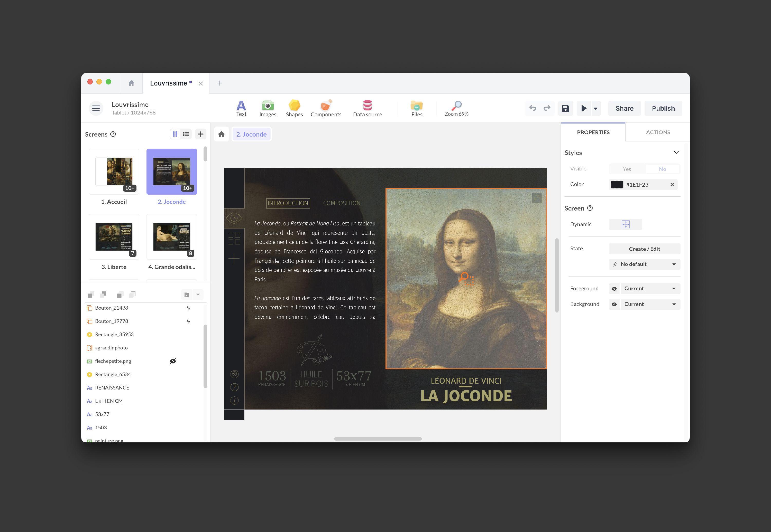The image size is (771, 532).
Task: Show the hidden flechepetite.png layer
Action: [173, 361]
